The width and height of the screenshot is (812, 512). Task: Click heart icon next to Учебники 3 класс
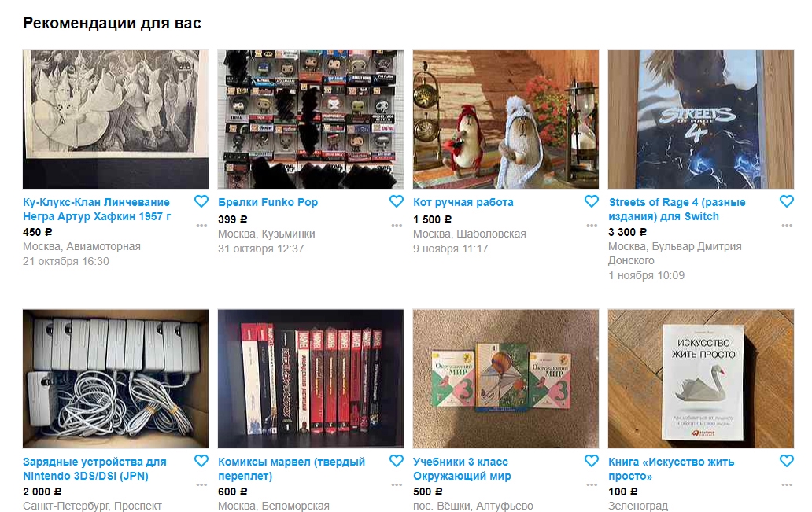pyautogui.click(x=592, y=461)
